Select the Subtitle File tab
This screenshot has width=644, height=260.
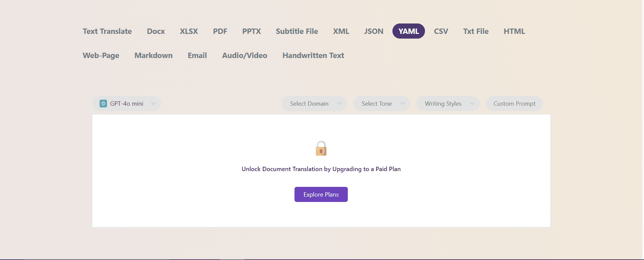tap(297, 31)
